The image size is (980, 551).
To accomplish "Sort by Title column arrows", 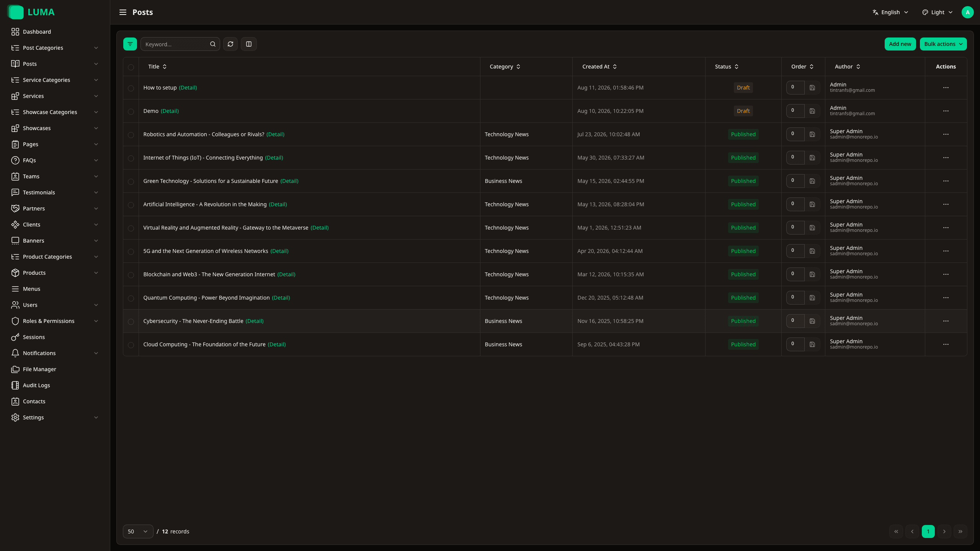I will pos(165,67).
